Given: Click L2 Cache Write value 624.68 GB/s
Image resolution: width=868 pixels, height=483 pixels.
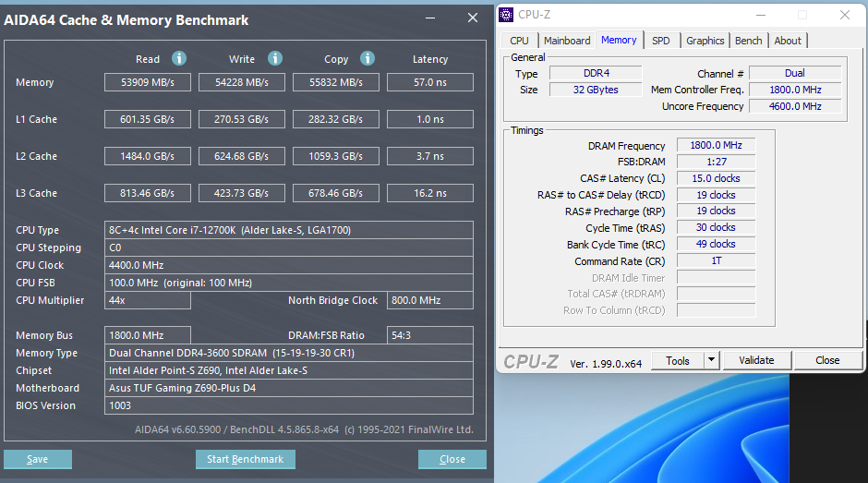Looking at the screenshot, I should tap(242, 156).
